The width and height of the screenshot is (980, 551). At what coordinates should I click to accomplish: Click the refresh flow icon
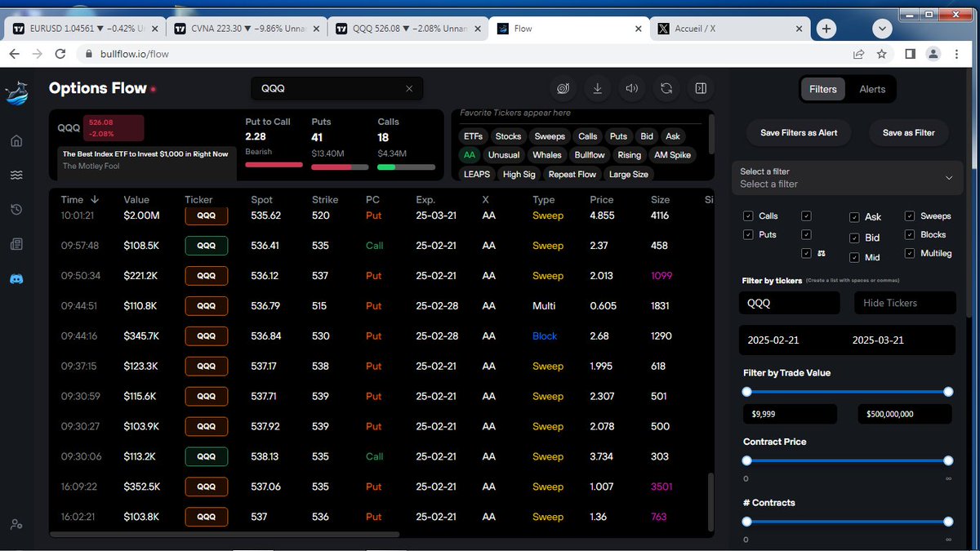666,88
